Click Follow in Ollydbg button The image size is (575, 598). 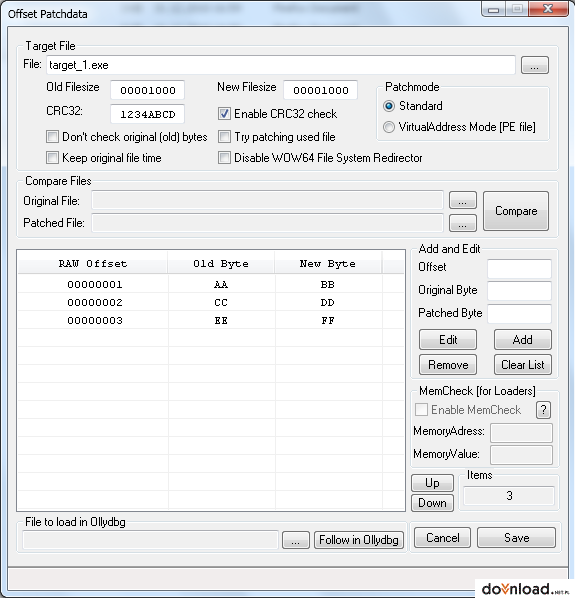pos(359,540)
